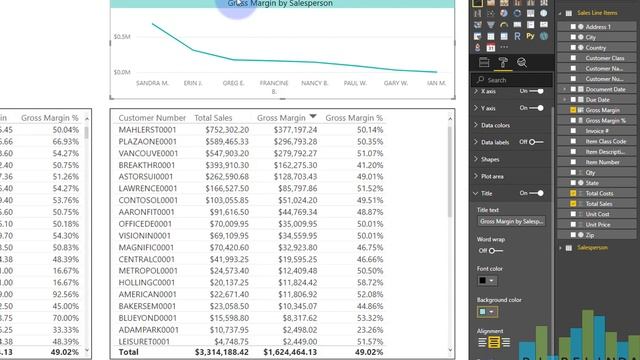The image size is (640, 360).
Task: Edit the Title text field
Action: pos(511,221)
